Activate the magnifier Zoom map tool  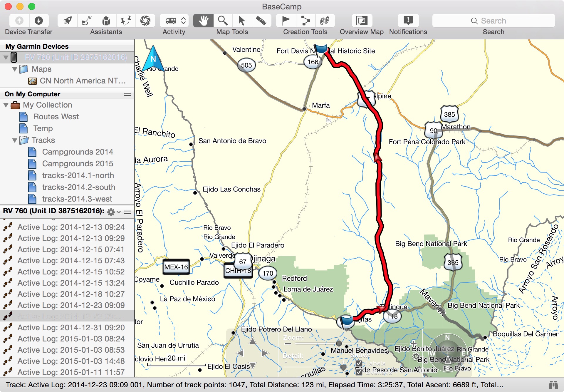coord(223,21)
